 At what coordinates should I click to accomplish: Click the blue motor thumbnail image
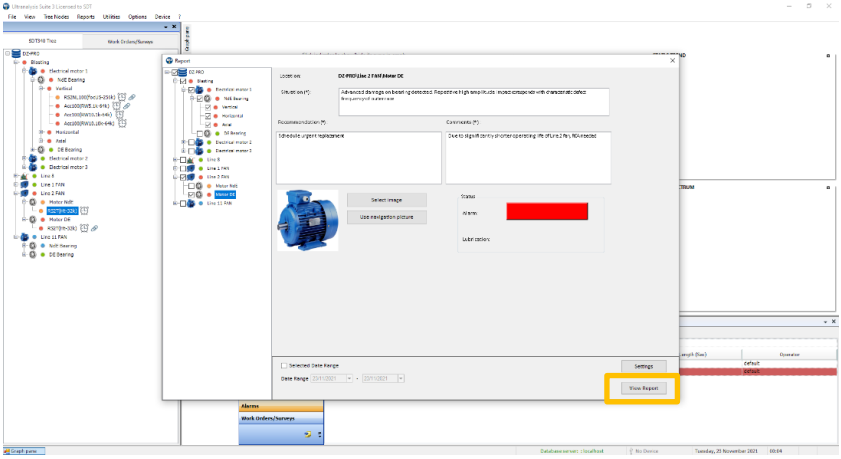point(307,220)
